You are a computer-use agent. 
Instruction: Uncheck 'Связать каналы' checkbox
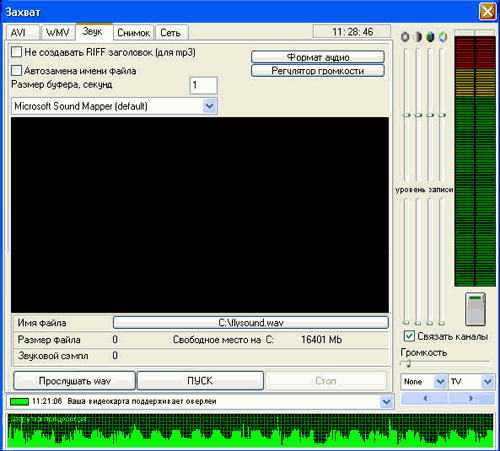[409, 336]
